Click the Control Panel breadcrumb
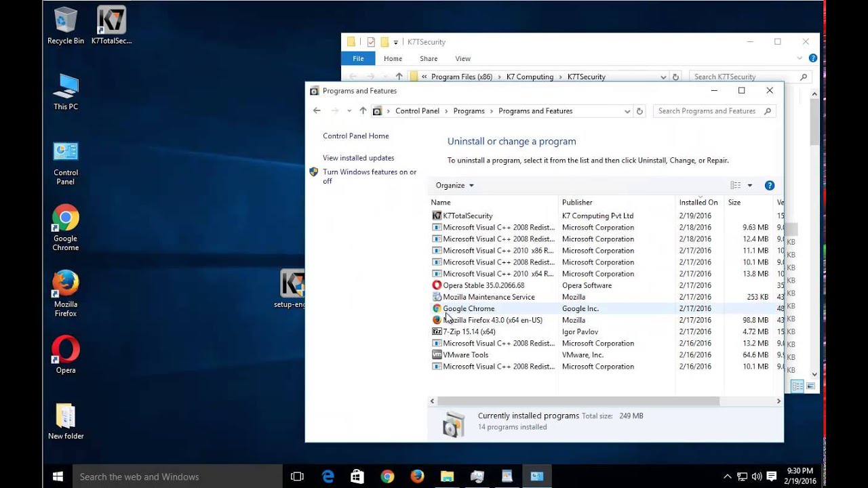 pos(417,111)
